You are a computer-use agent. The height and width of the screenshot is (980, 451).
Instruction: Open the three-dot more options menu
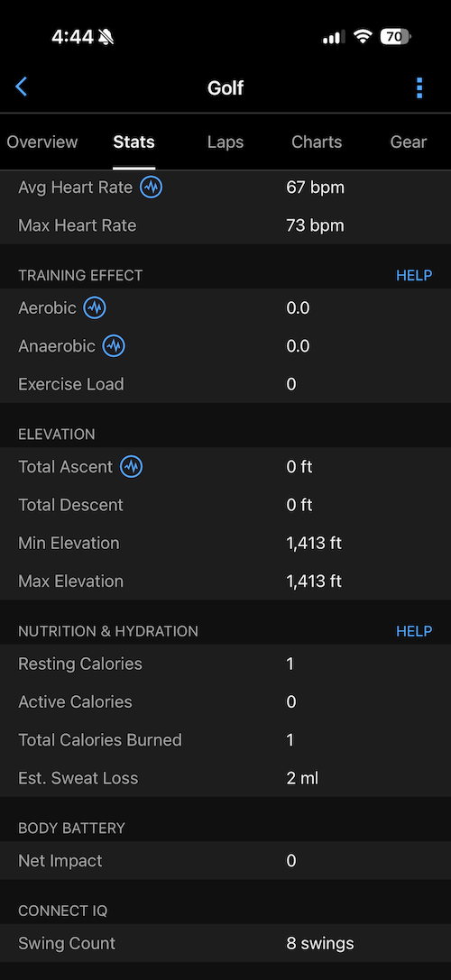pyautogui.click(x=419, y=88)
